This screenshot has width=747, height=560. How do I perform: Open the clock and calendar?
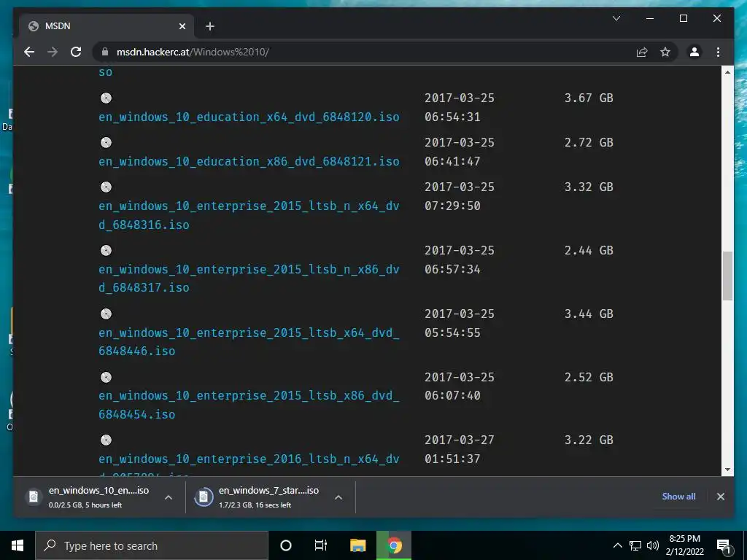(684, 545)
